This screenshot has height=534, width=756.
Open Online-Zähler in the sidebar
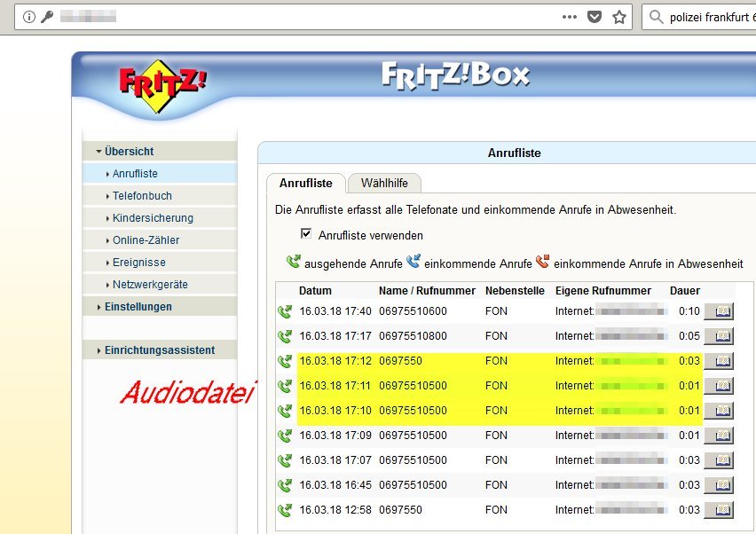[x=160, y=240]
